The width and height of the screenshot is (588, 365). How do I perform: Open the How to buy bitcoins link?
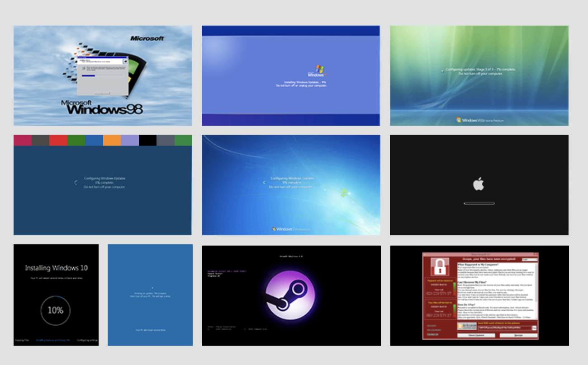(434, 330)
